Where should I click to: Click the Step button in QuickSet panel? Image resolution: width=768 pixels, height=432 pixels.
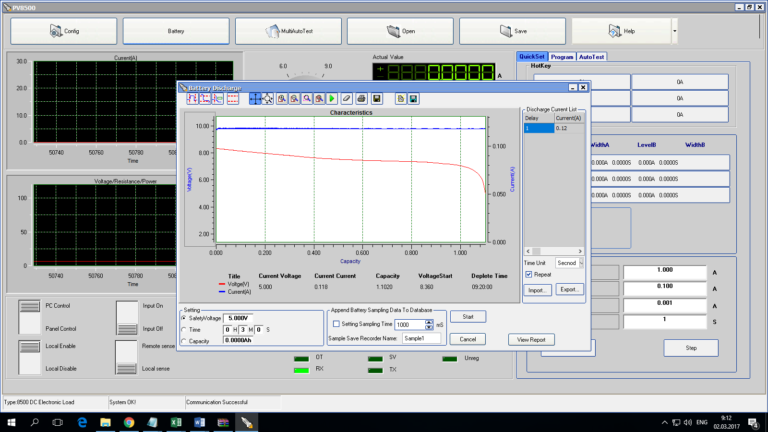[691, 348]
